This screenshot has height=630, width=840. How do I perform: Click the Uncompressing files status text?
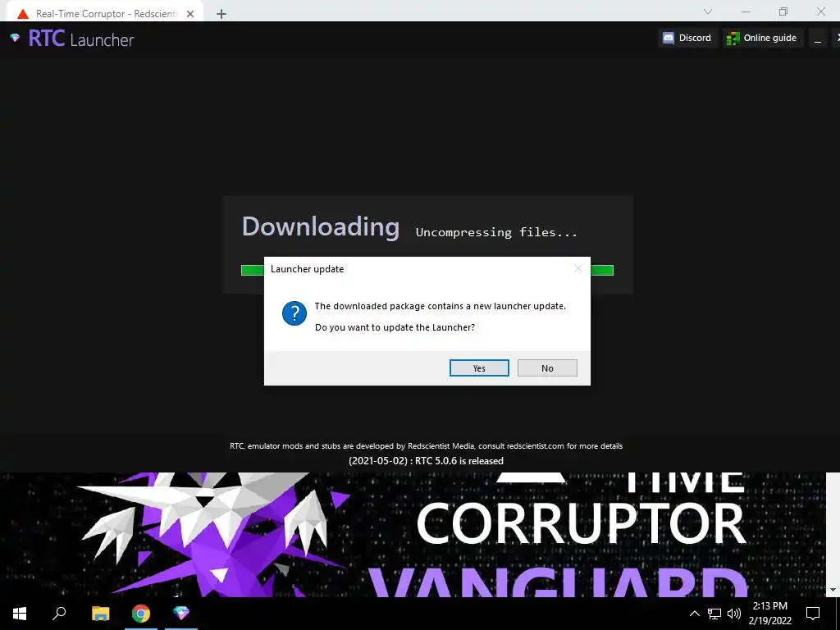[x=496, y=232]
